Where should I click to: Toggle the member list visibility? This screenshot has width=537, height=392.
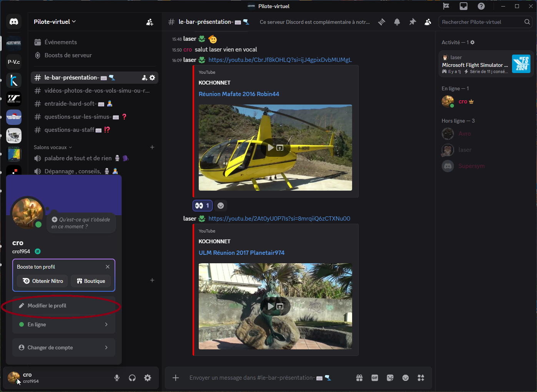tap(428, 22)
